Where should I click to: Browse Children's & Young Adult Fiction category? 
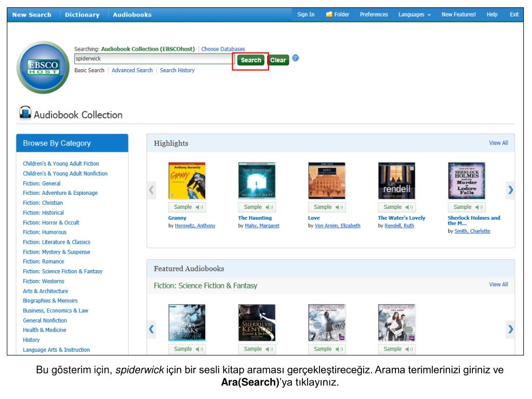[x=61, y=164]
